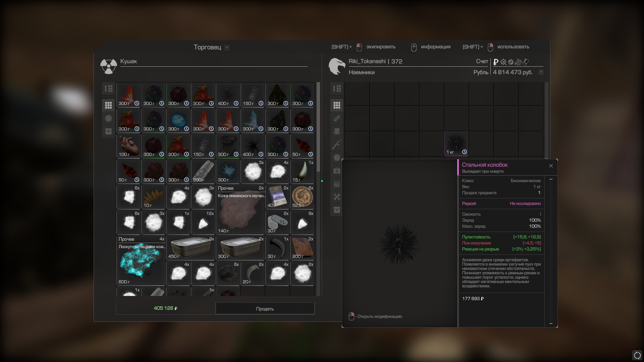Select the trader's storage box filter icon
Image resolution: width=644 pixels, height=362 pixels.
point(108,131)
